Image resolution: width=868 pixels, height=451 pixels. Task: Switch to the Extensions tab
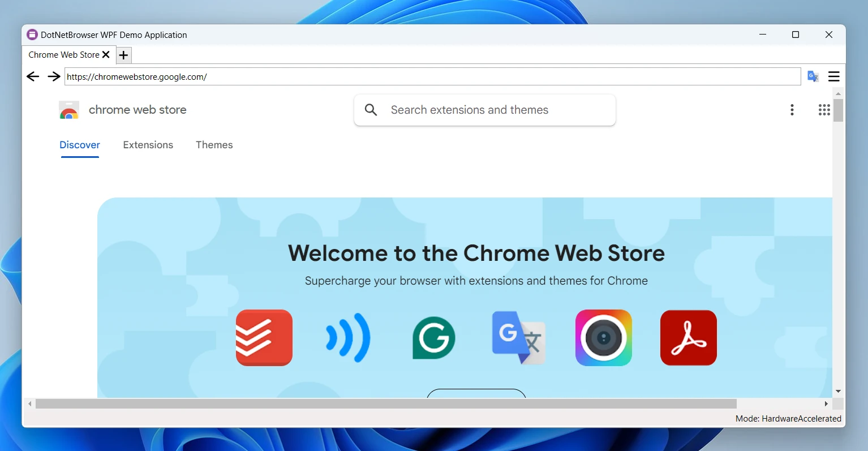click(148, 145)
